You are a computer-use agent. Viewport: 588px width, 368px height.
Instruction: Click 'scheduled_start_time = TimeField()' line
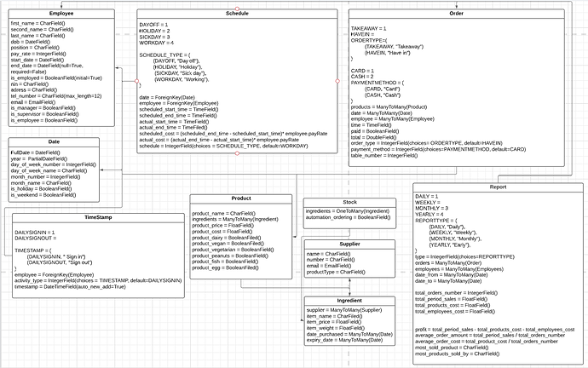179,109
